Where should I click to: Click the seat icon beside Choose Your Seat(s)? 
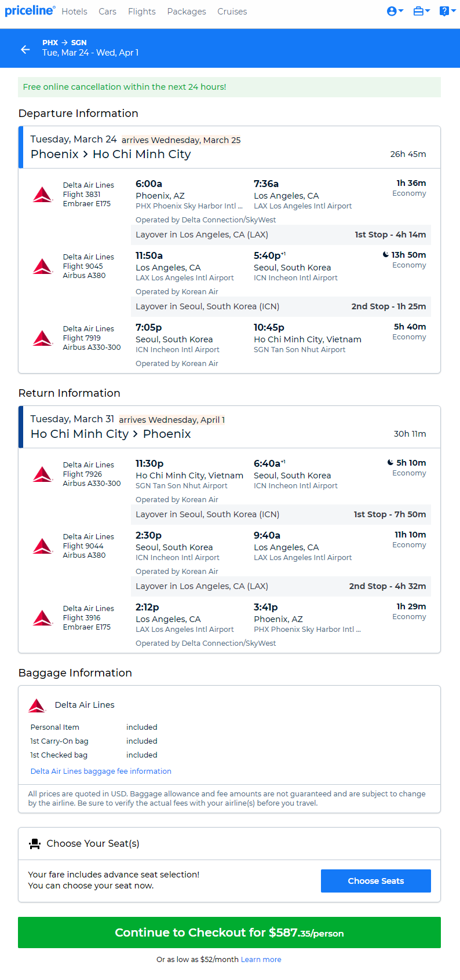(x=35, y=844)
